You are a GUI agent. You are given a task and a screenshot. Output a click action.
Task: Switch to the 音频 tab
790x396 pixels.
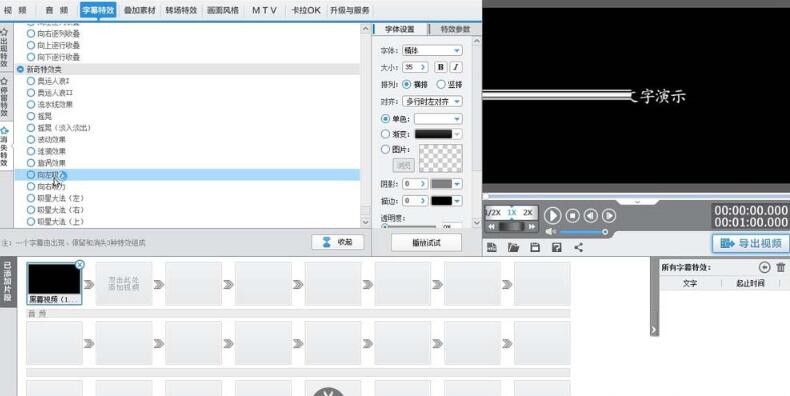pyautogui.click(x=56, y=10)
